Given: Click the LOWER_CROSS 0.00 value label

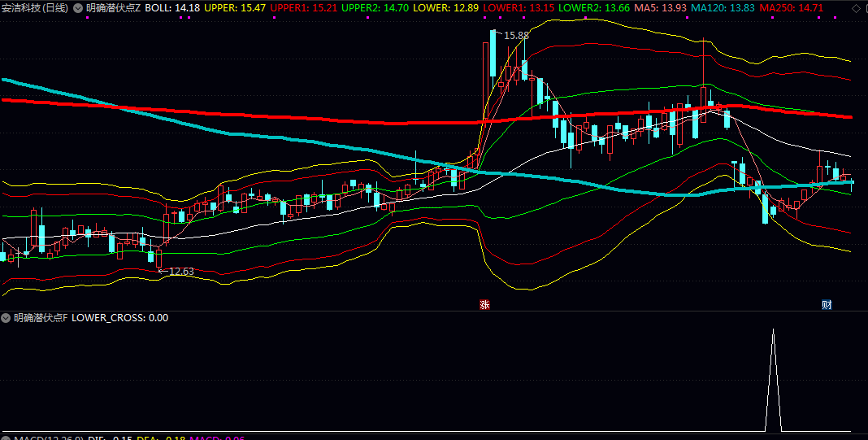Looking at the screenshot, I should [x=119, y=318].
